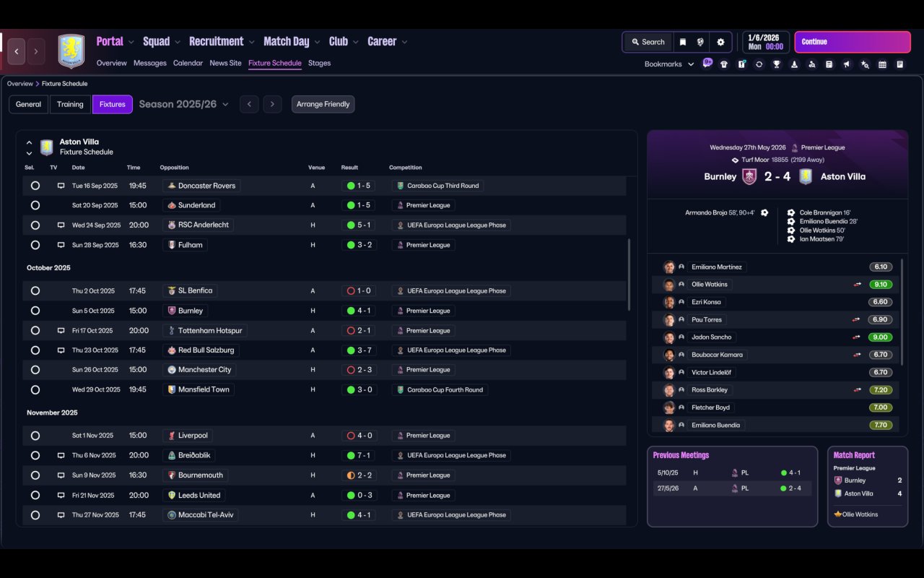Click the world globe icon in top bar
The height and width of the screenshot is (578, 924).
coord(700,42)
